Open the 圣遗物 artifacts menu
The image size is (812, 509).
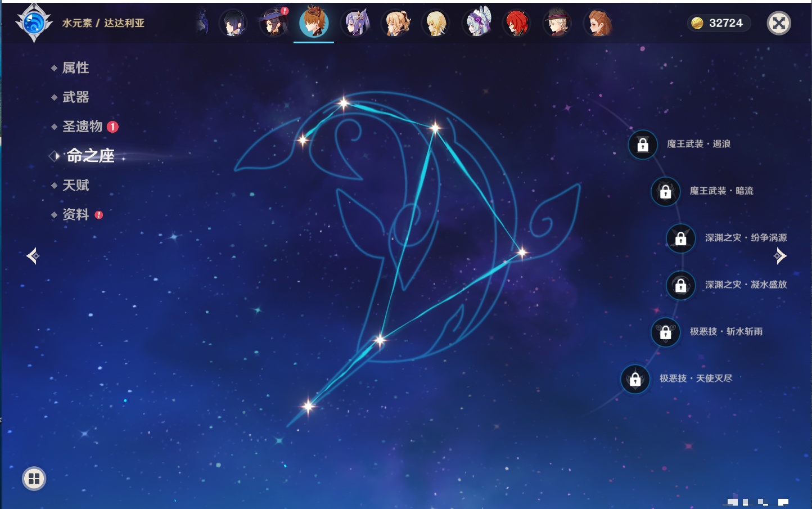pos(82,127)
